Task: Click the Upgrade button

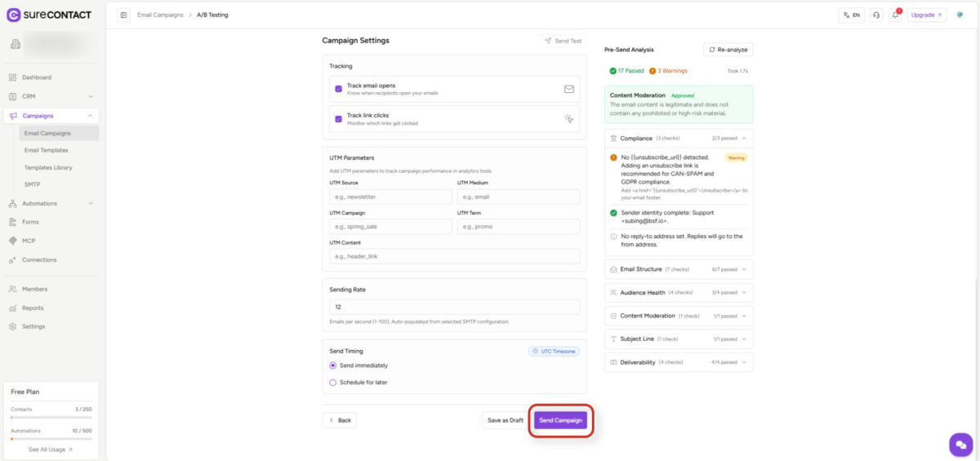Action: click(x=927, y=15)
